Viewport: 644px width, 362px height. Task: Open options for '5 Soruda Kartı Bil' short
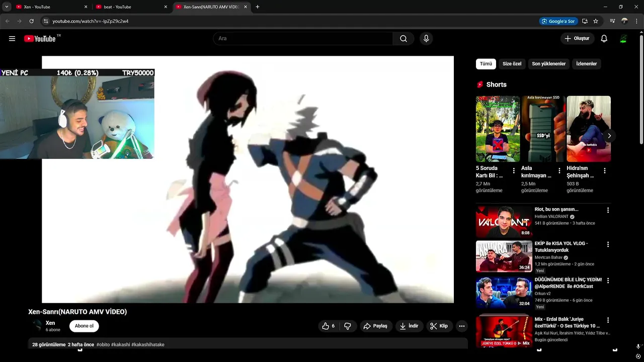click(514, 171)
